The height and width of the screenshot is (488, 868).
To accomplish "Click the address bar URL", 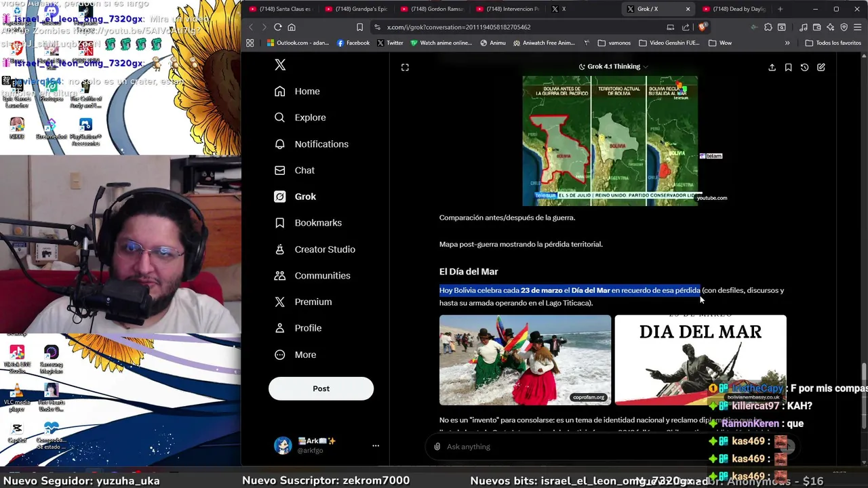I will pyautogui.click(x=458, y=27).
